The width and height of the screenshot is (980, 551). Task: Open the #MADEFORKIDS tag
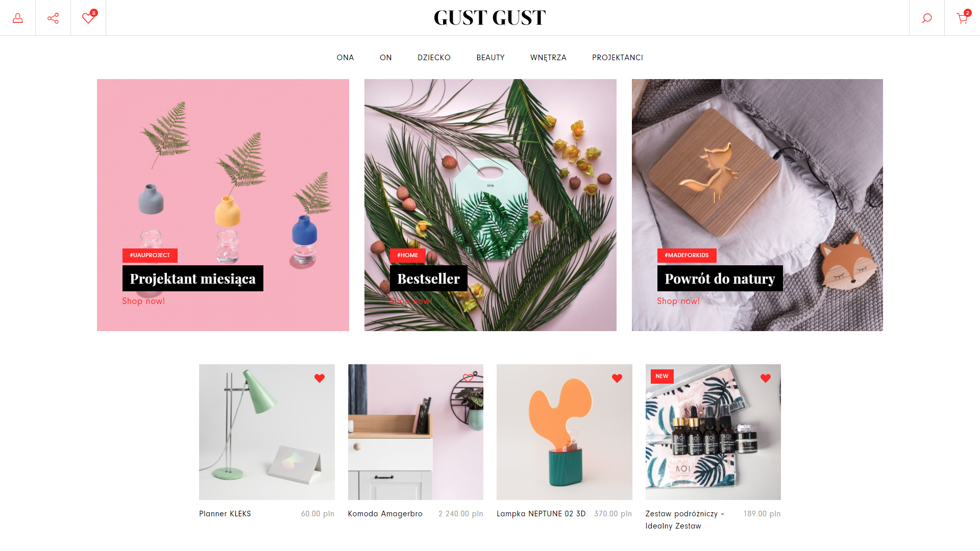click(687, 255)
